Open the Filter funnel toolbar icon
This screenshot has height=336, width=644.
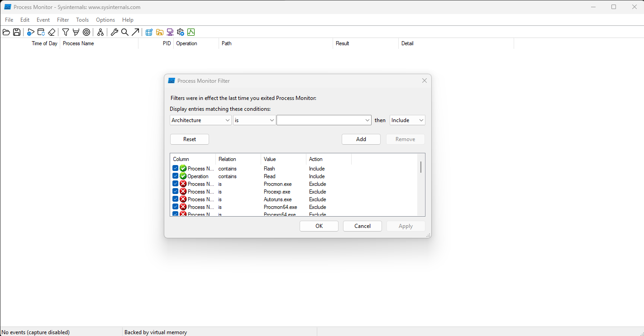(66, 32)
